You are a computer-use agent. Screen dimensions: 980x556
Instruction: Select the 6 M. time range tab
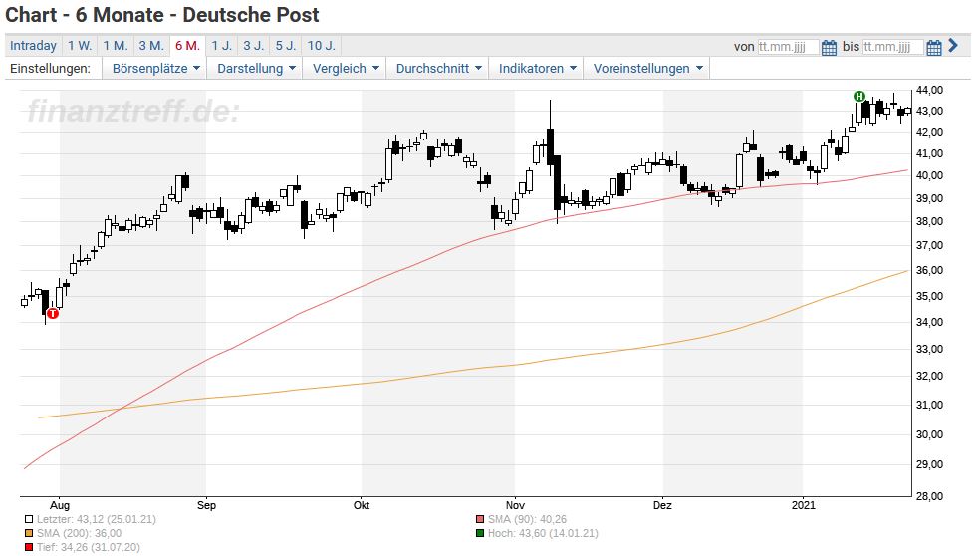[187, 46]
